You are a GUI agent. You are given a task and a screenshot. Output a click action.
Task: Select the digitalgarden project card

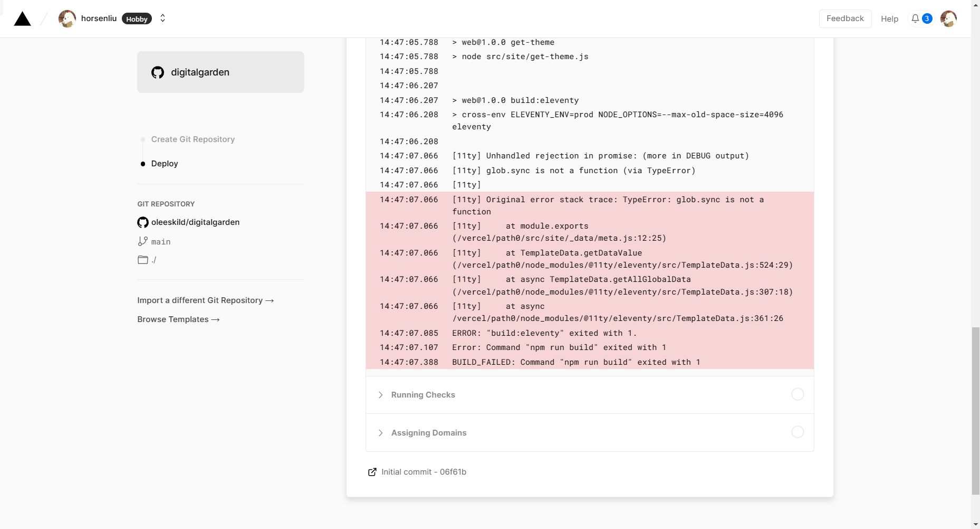[x=220, y=72]
